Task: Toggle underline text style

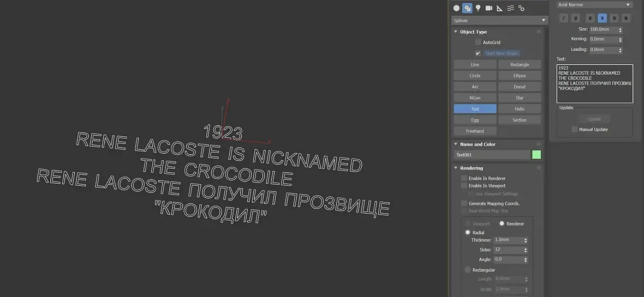Action: (x=576, y=18)
